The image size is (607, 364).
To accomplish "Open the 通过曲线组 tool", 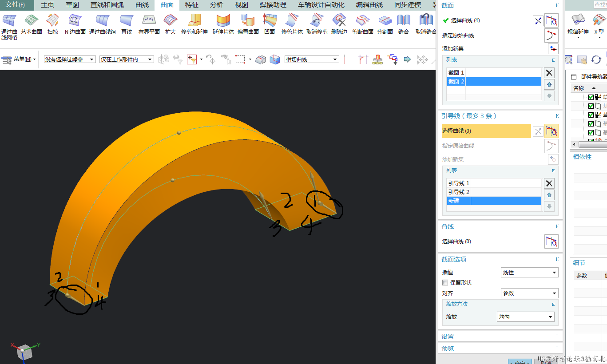I will (103, 24).
